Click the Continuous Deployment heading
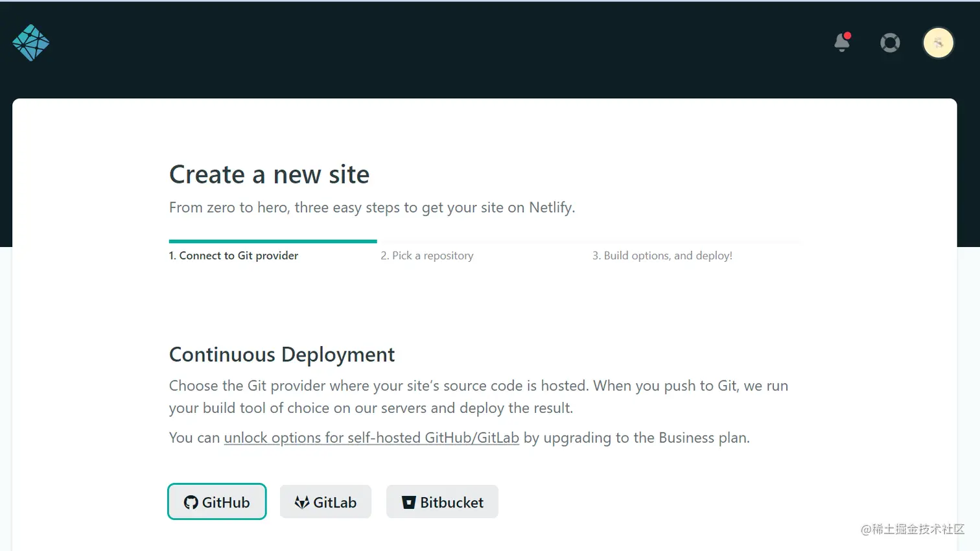 pyautogui.click(x=282, y=355)
